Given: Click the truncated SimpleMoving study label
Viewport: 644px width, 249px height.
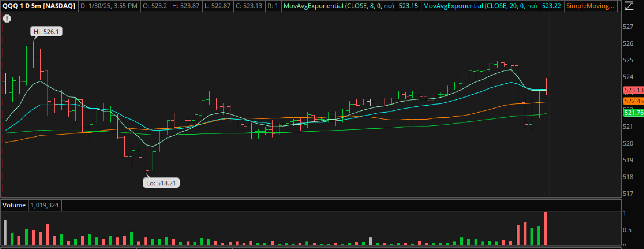Looking at the screenshot, I should click(590, 6).
